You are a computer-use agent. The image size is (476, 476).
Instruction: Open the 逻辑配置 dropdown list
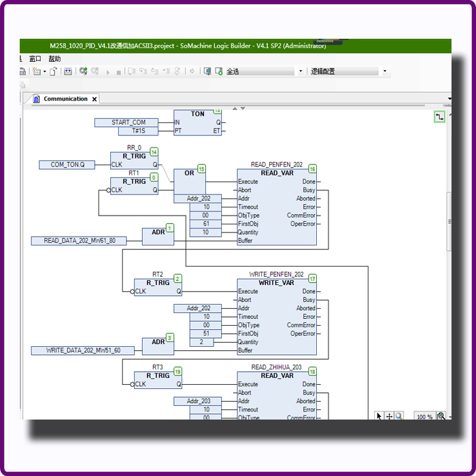click(385, 71)
